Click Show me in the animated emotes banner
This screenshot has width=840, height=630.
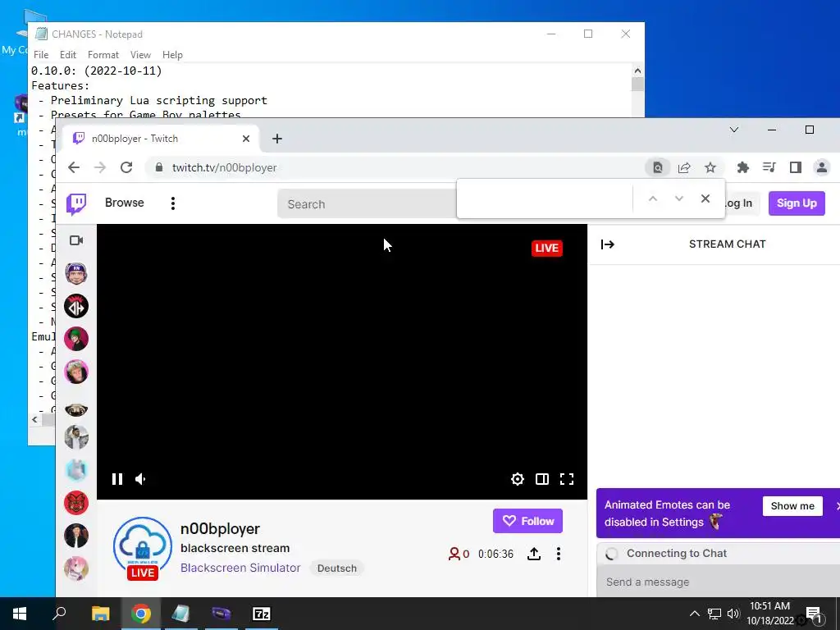pos(792,505)
